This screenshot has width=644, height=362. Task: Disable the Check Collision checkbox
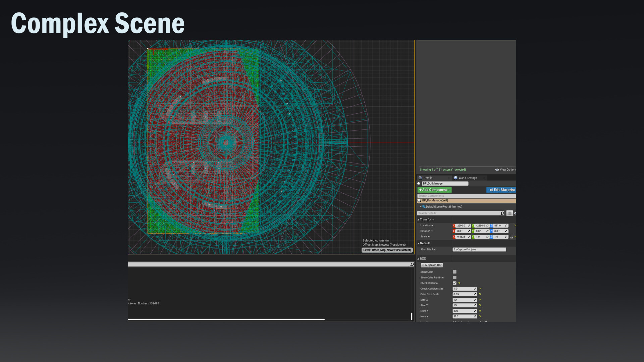(454, 283)
